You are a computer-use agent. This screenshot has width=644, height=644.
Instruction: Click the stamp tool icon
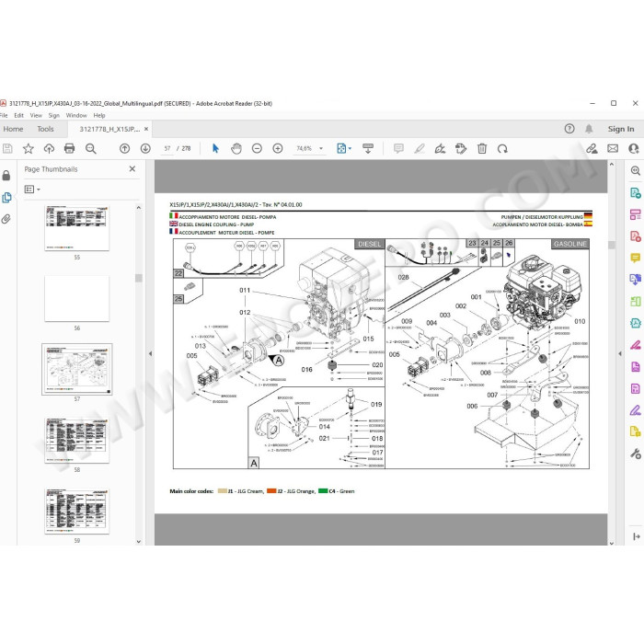[461, 148]
